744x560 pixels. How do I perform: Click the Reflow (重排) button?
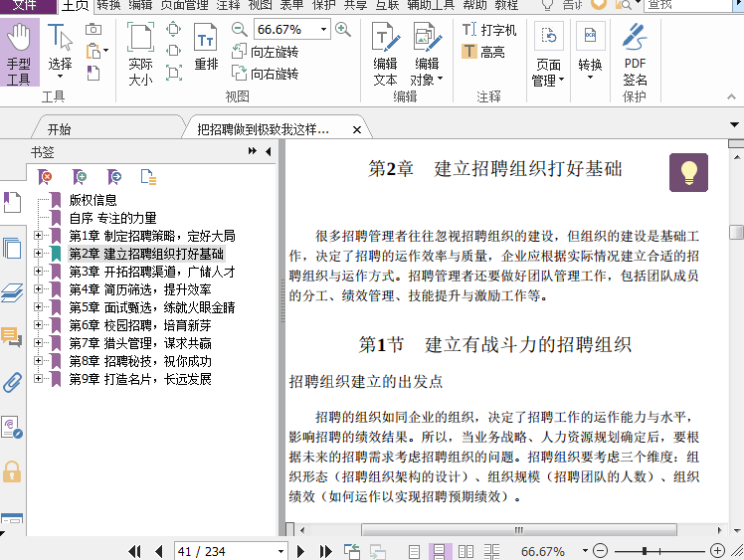click(206, 48)
